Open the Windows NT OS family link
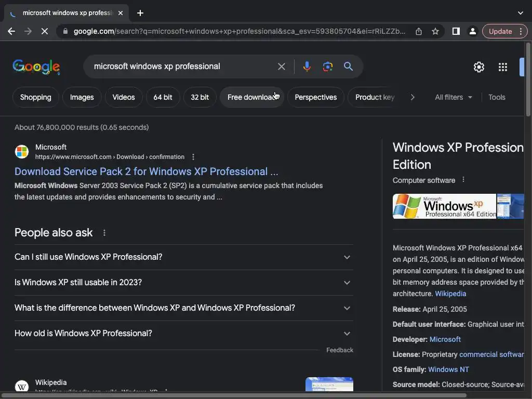The height and width of the screenshot is (399, 532). pyautogui.click(x=448, y=370)
